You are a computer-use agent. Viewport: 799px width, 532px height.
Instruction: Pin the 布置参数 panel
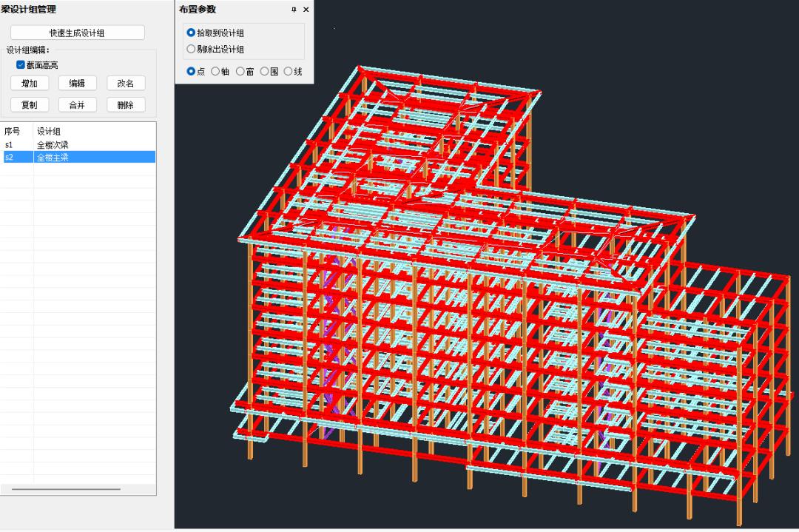[294, 10]
